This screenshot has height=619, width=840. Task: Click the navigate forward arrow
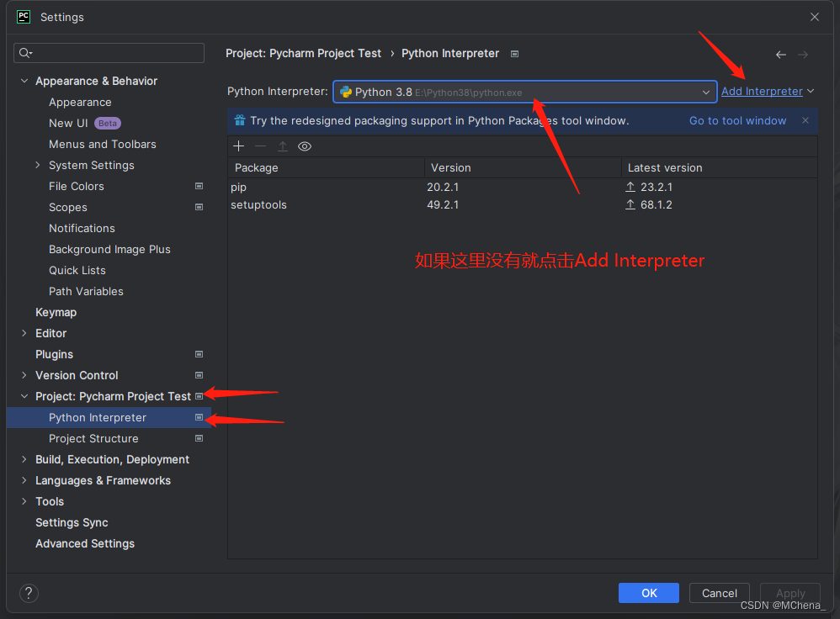coord(802,55)
